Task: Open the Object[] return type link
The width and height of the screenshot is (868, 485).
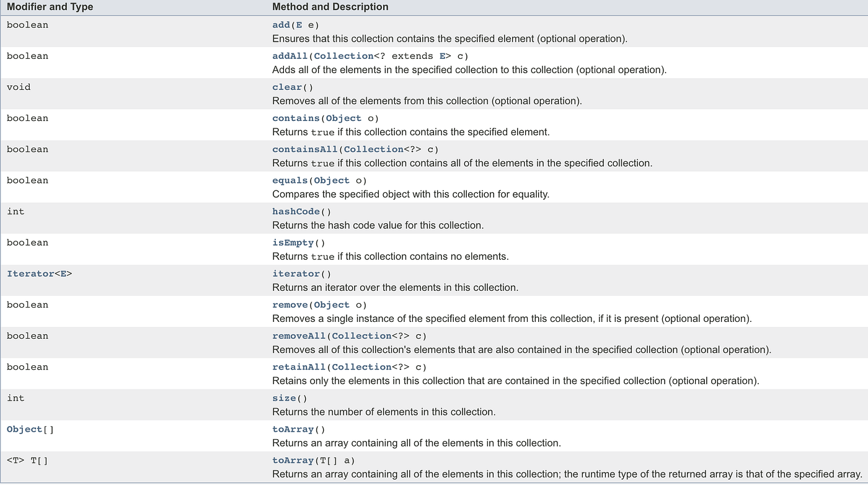Action: pos(24,429)
